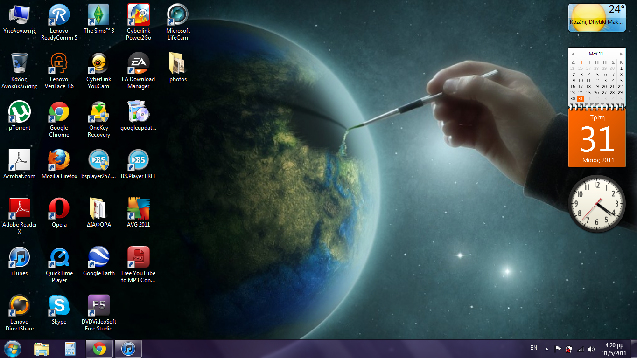Switch to Chrome in the taskbar

[x=99, y=349]
